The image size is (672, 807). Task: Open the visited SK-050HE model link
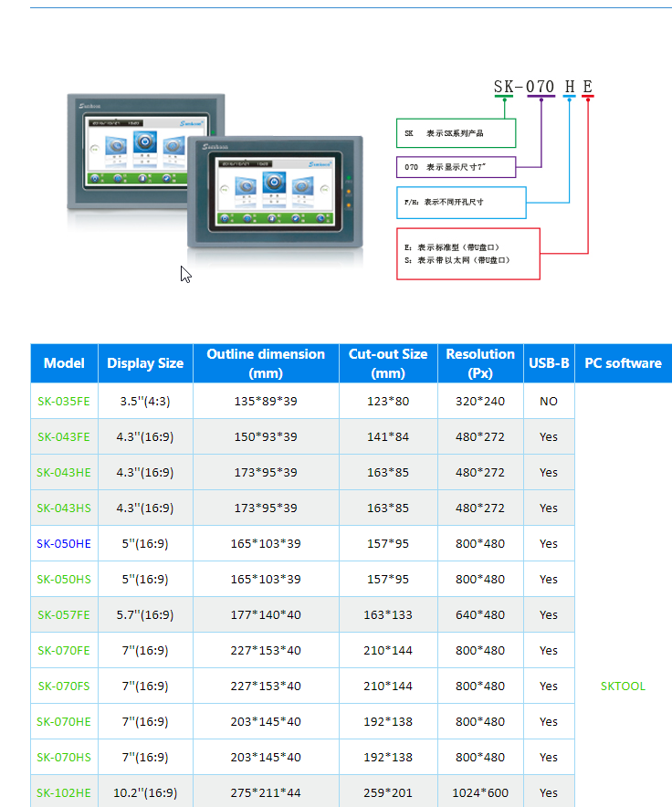(64, 543)
